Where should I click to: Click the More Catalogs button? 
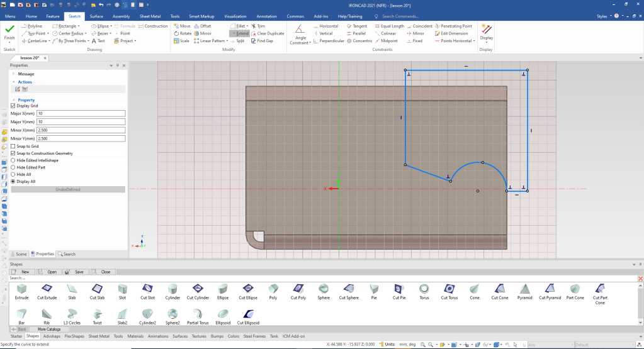point(49,329)
